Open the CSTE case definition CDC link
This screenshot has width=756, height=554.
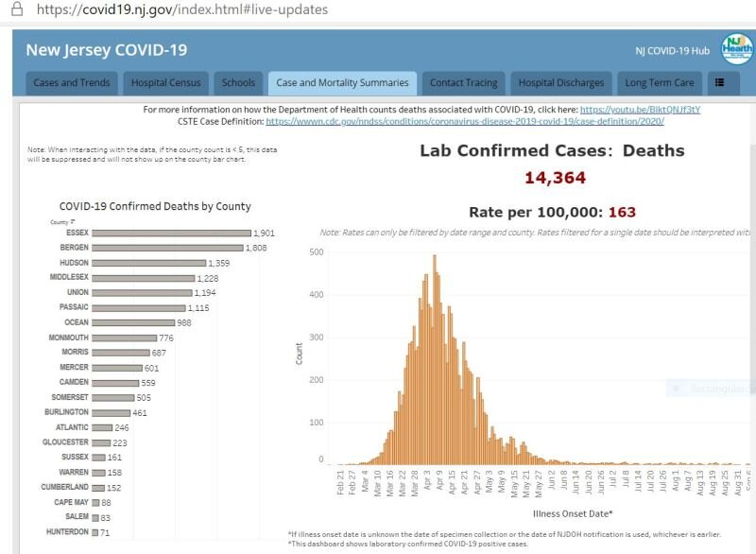click(465, 122)
